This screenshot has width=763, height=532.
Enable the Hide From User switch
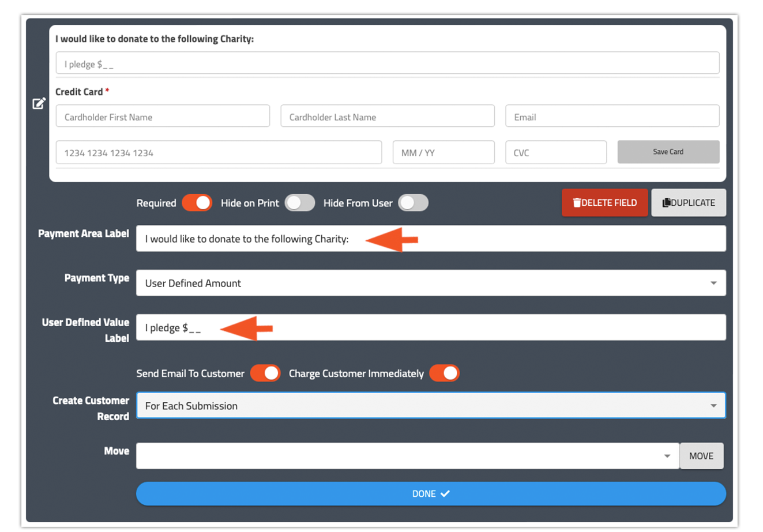pyautogui.click(x=414, y=203)
